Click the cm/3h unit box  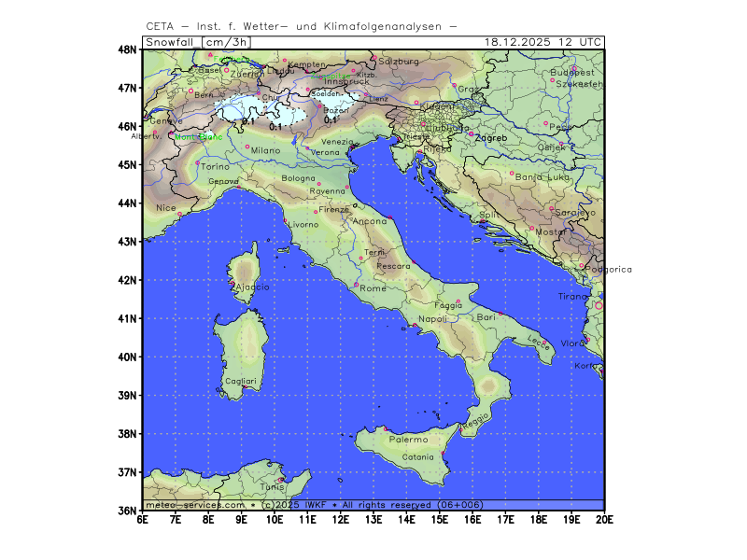click(x=227, y=42)
